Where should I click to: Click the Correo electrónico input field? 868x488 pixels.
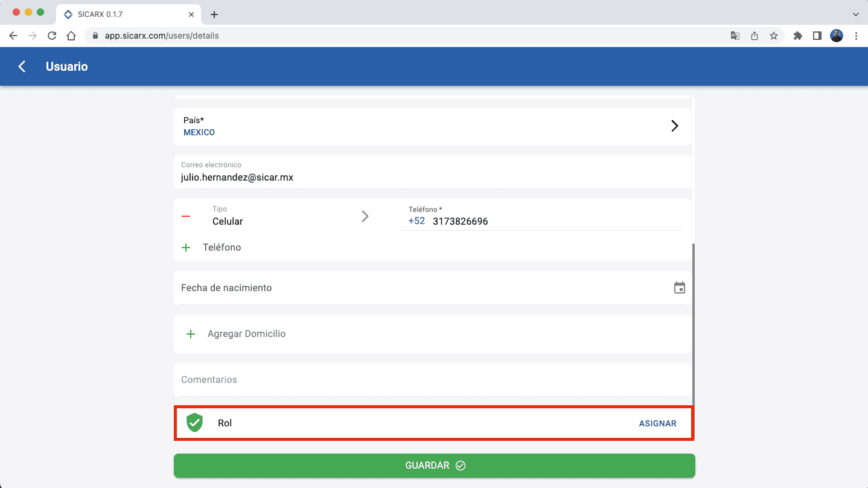[432, 178]
